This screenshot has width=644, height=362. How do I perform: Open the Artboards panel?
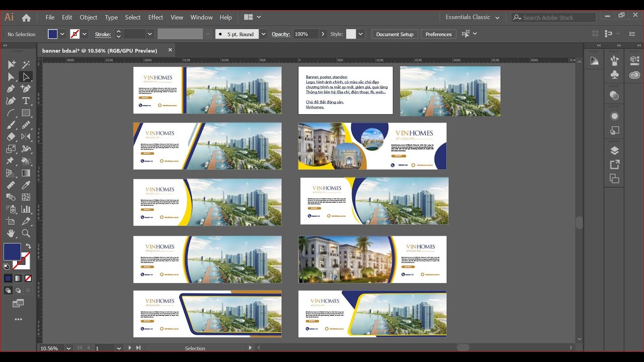coord(614,178)
